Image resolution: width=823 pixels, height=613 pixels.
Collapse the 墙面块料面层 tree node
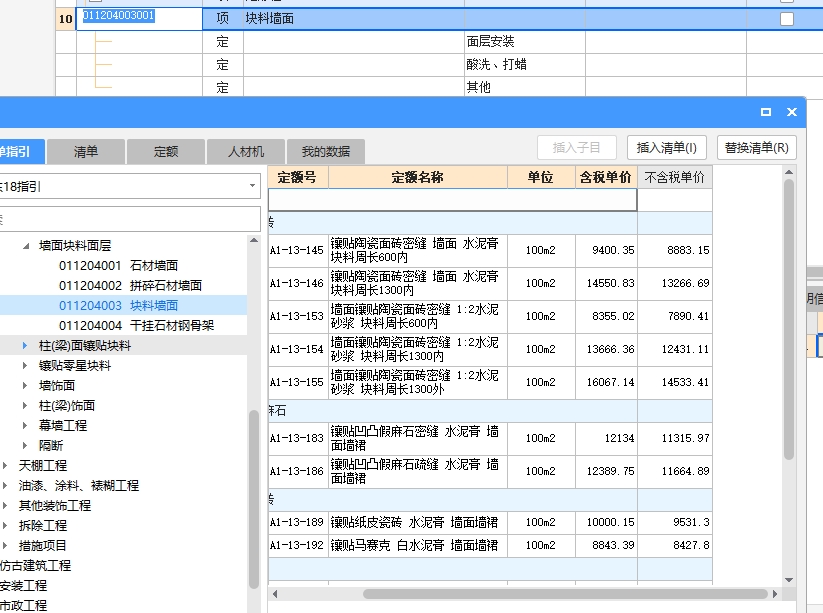click(x=26, y=246)
